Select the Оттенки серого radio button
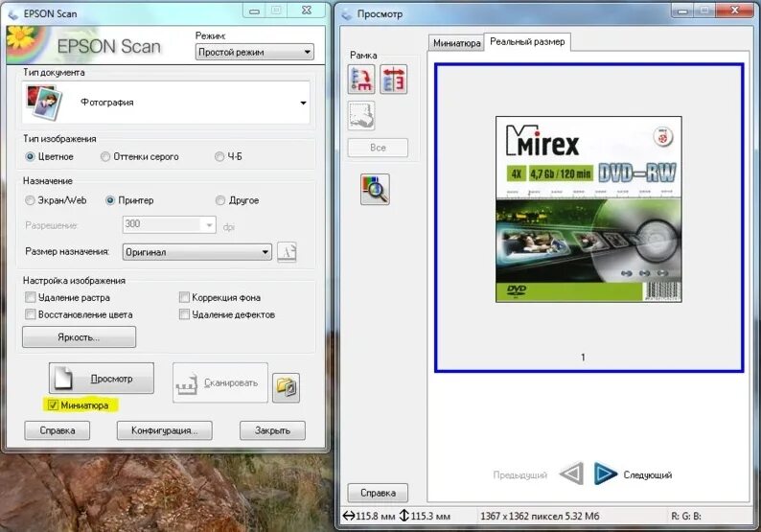 104,157
